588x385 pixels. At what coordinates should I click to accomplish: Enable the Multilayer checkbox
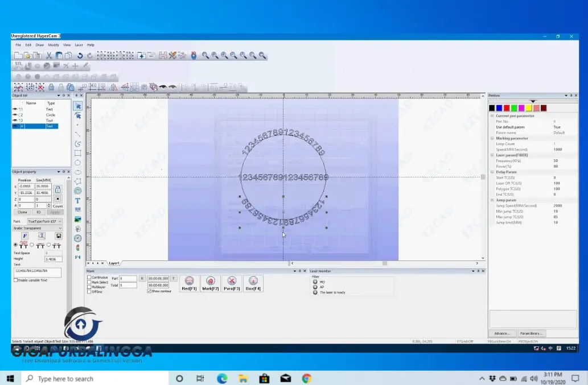[89, 287]
